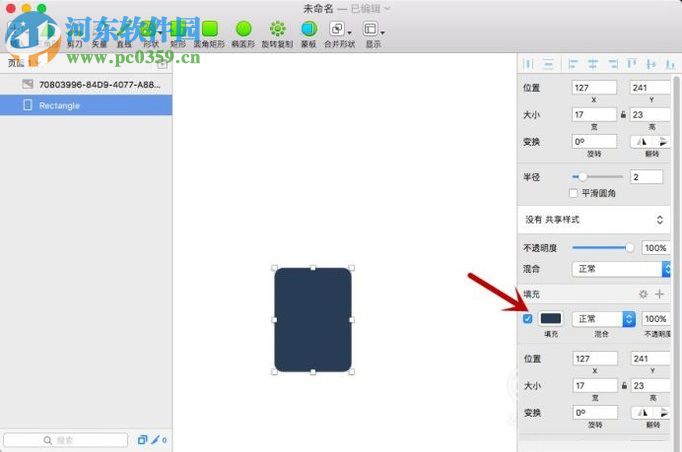This screenshot has width=682, height=452.
Task: Click the fill opacity 100% field
Action: [656, 319]
